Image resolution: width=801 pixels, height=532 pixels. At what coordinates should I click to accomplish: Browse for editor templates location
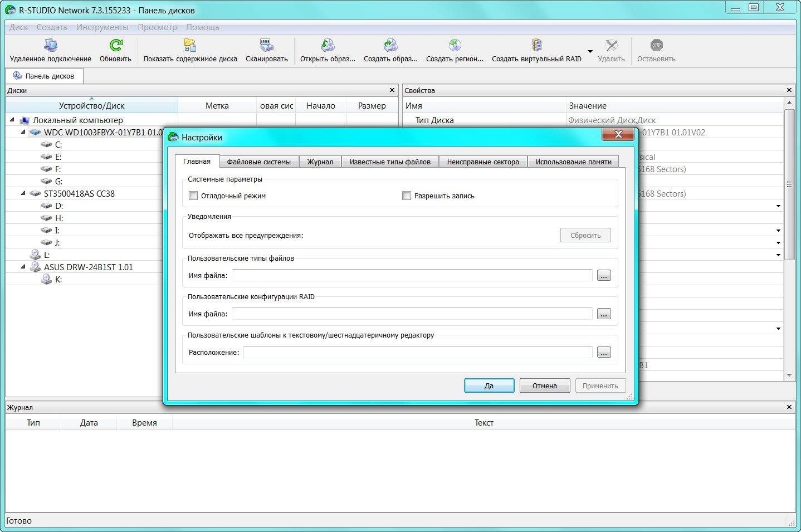[x=604, y=352]
